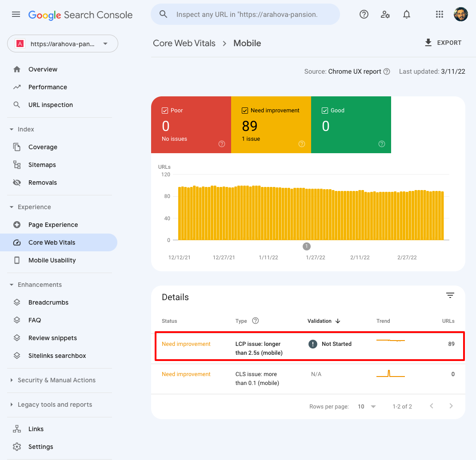The height and width of the screenshot is (460, 476).
Task: Click the Core Web Vitals breadcrumb link
Action: (184, 43)
